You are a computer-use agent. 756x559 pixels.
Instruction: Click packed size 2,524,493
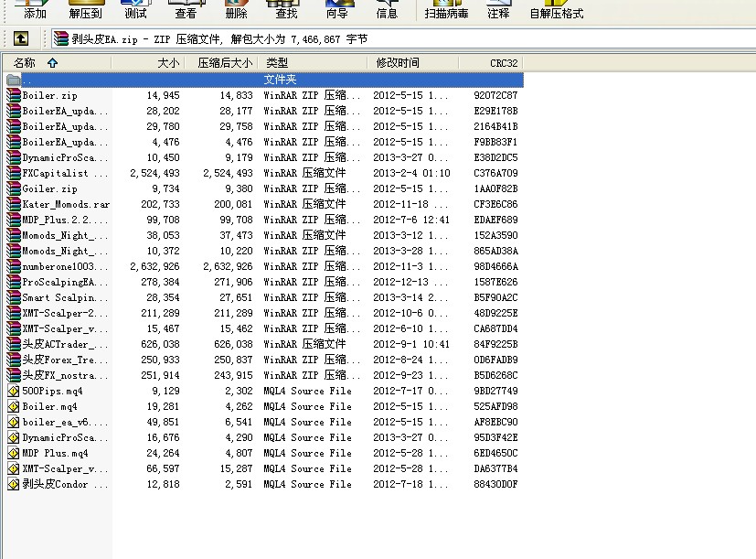[x=228, y=173]
